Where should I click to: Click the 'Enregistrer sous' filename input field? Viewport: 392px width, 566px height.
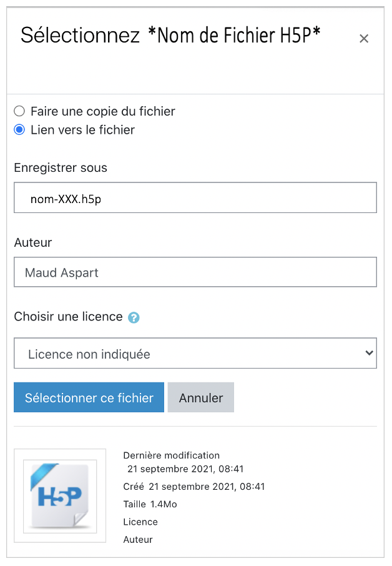[195, 198]
